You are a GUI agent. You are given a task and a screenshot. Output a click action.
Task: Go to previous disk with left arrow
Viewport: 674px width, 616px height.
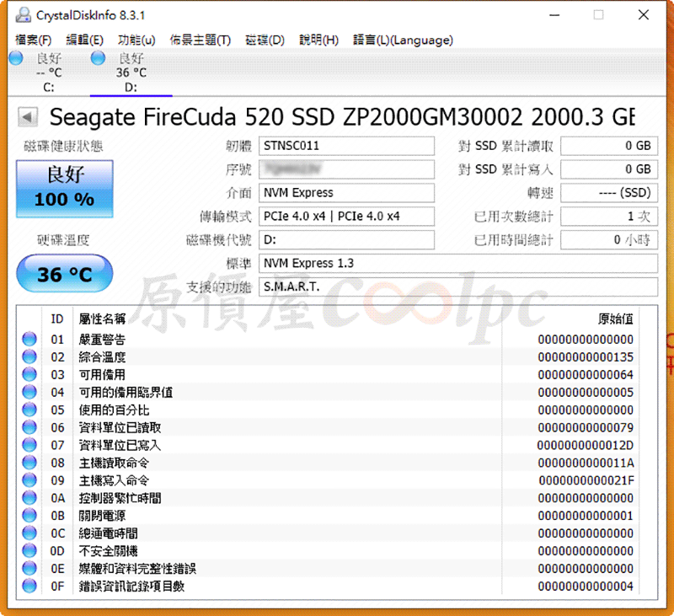click(28, 117)
